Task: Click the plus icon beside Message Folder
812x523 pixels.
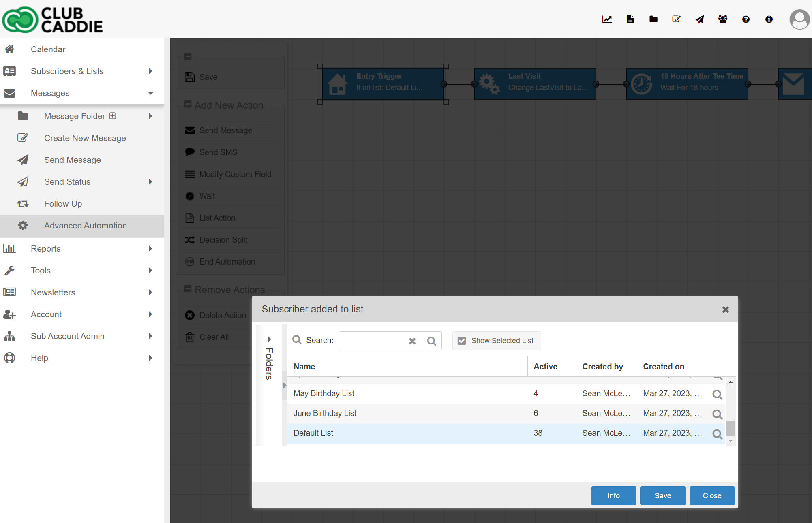Action: click(x=113, y=116)
